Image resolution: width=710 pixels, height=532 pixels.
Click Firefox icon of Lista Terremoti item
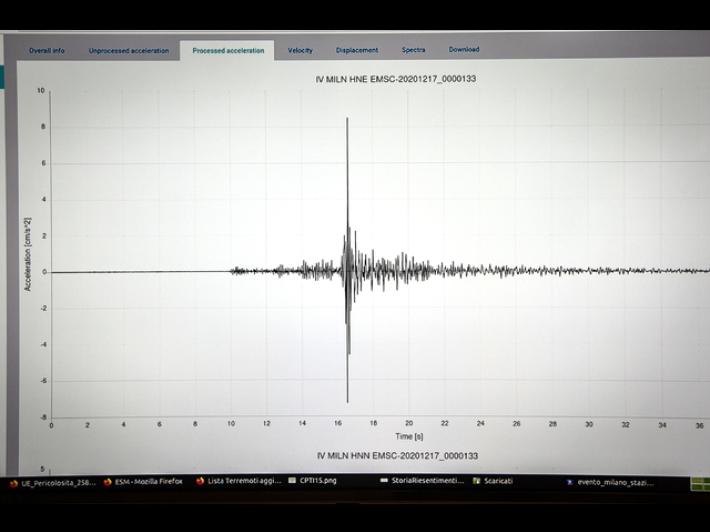click(200, 481)
